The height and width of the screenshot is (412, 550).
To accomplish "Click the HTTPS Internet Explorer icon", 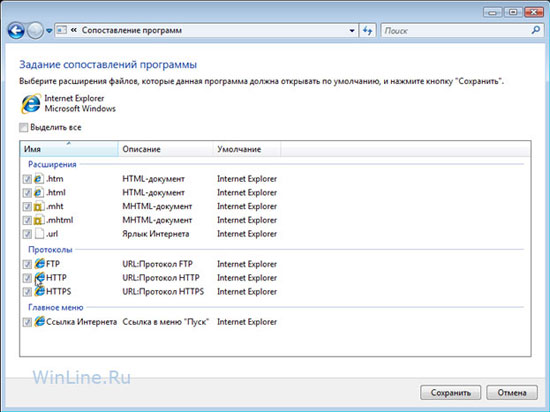I will pyautogui.click(x=40, y=291).
